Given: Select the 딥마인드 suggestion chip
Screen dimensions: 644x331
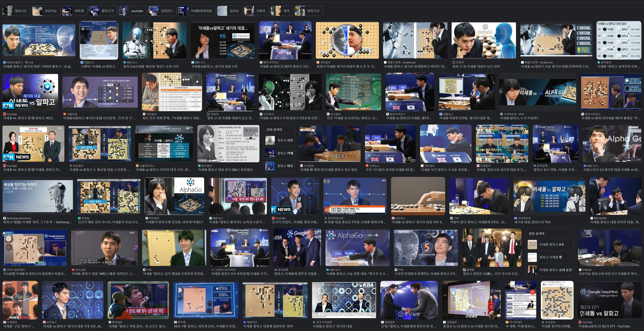Looking at the screenshot, I should point(163,11).
